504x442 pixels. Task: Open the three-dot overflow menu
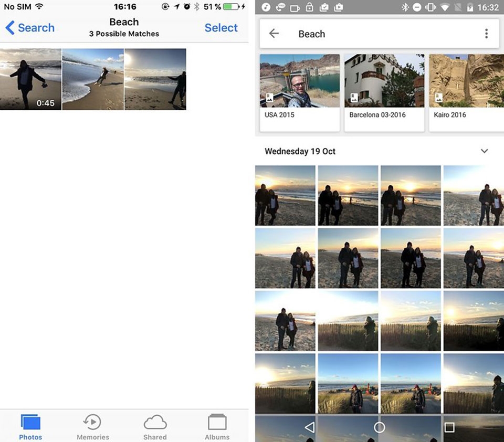coord(486,34)
